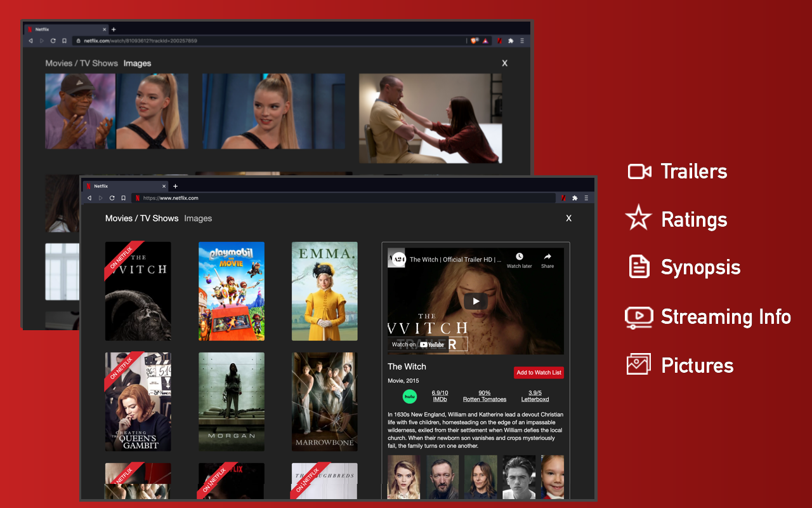Click the green hulu streaming icon

click(x=410, y=396)
